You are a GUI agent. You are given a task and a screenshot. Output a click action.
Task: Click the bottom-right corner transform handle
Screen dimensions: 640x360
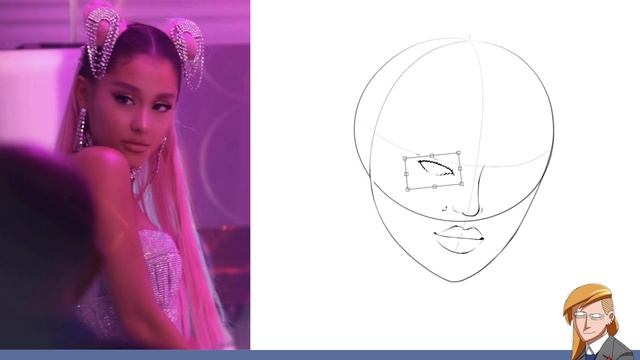pos(462,184)
